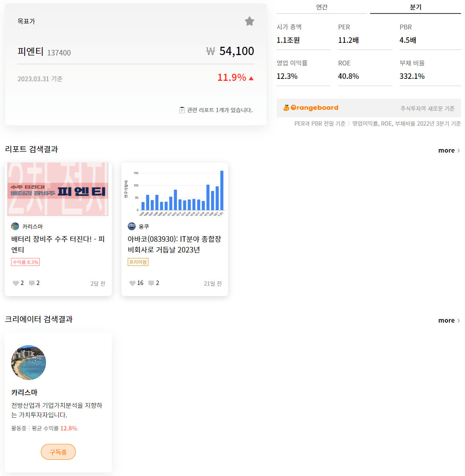Open the related report document icon

click(x=182, y=110)
